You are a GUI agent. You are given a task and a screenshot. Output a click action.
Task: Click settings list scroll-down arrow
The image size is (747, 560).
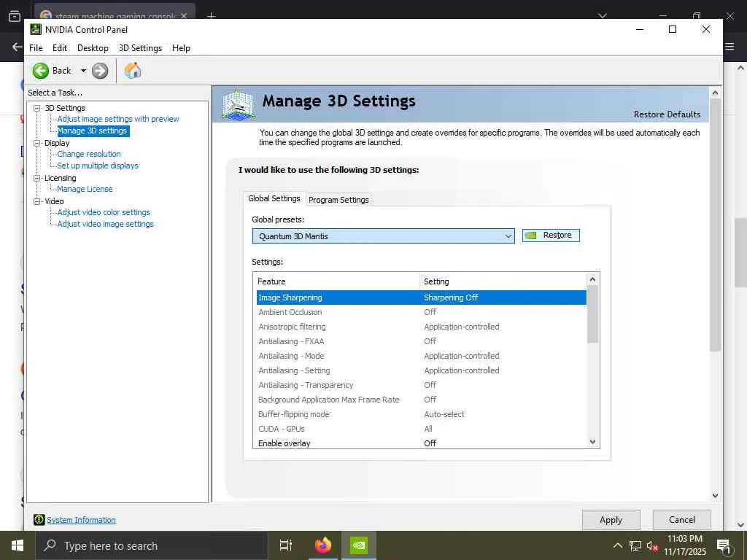click(x=592, y=442)
